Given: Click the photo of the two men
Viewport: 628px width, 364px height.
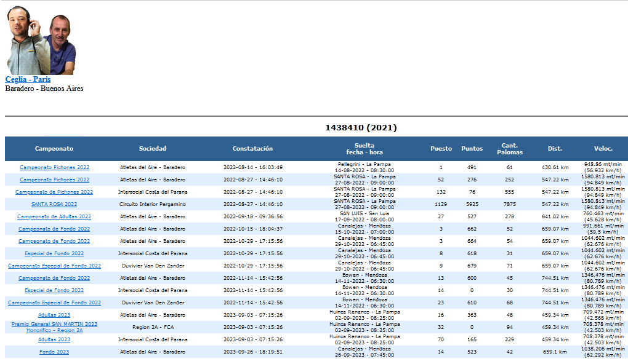Looking at the screenshot, I should (x=41, y=41).
